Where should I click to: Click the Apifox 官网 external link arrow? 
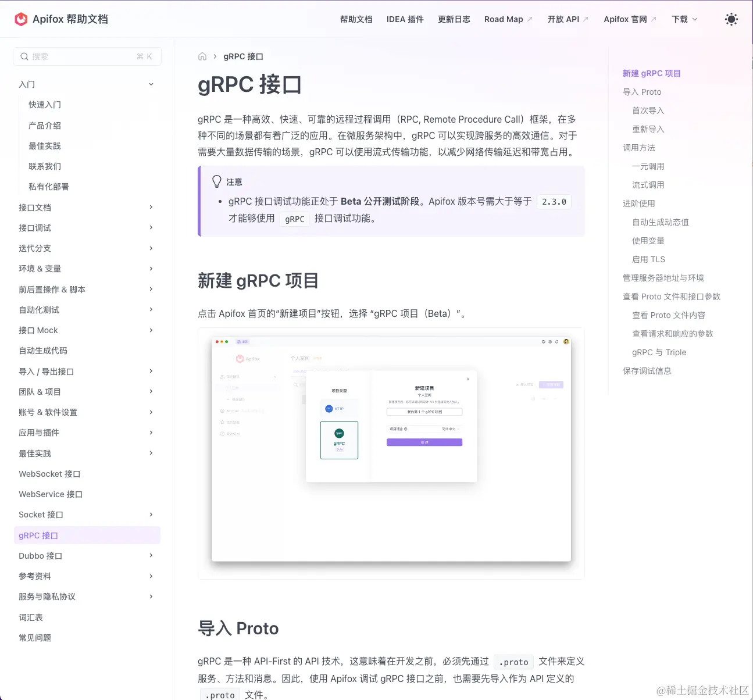coord(654,19)
